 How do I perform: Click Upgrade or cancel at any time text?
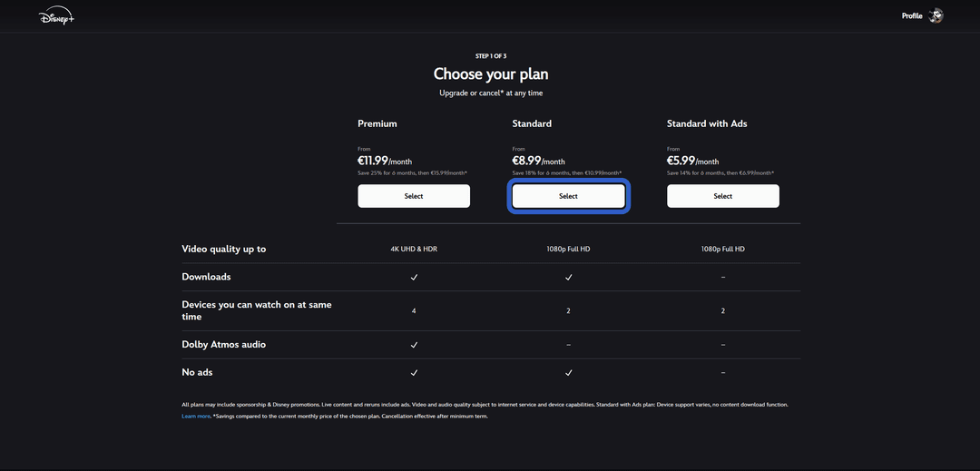coord(491,93)
